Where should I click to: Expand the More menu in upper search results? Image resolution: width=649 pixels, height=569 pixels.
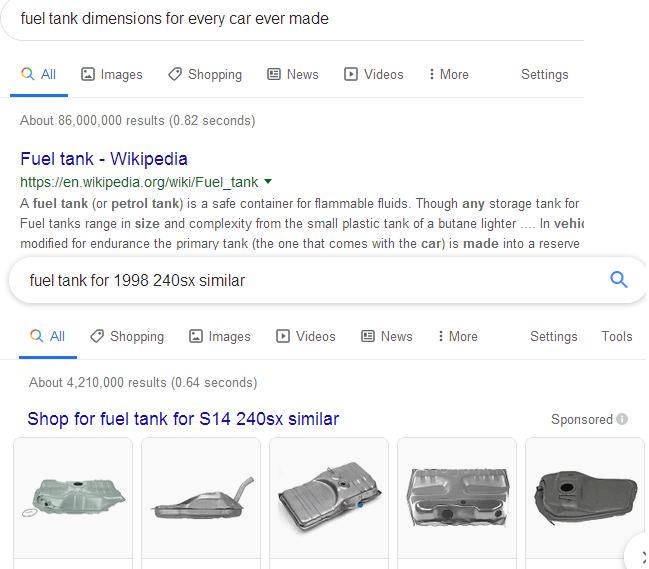pyautogui.click(x=449, y=74)
